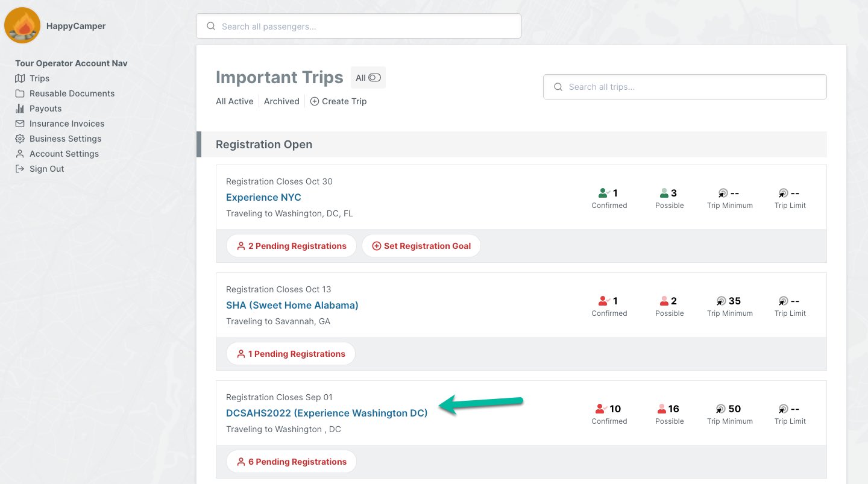Click the Trip Minimum compass icon for SHA

click(x=722, y=301)
